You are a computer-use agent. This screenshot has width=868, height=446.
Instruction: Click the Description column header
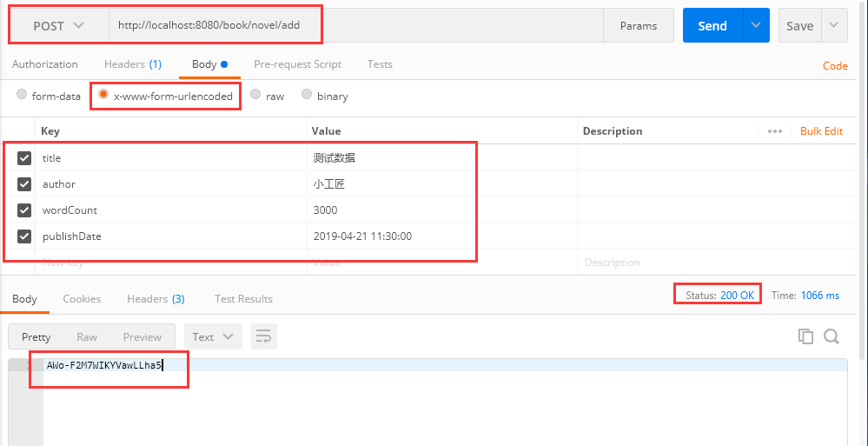(x=613, y=131)
